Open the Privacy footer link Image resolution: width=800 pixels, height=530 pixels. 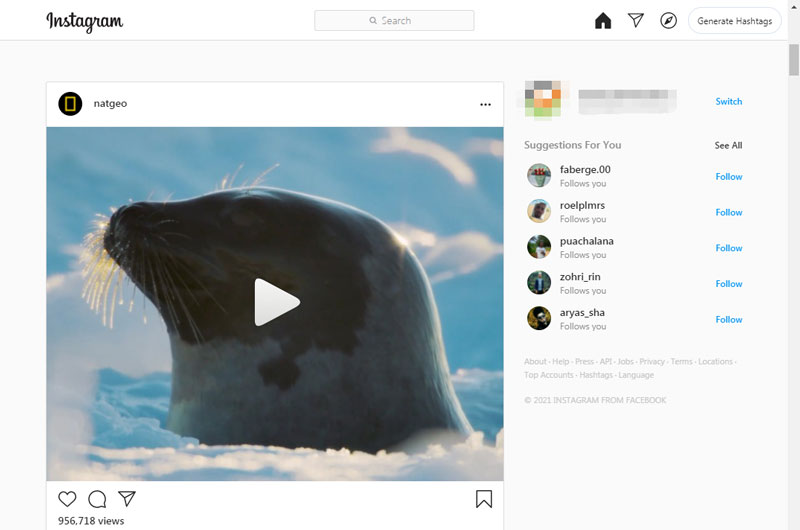click(x=652, y=361)
